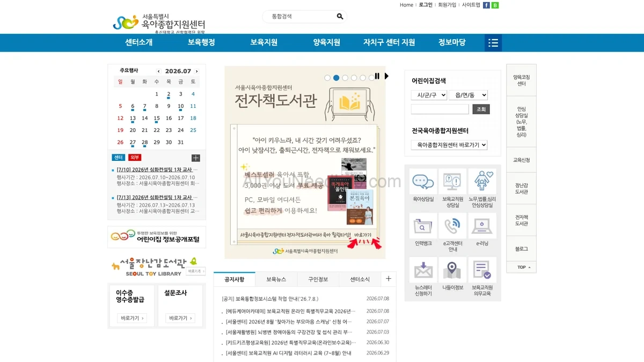Click the 조회 search button
The width and height of the screenshot is (644, 362).
pyautogui.click(x=481, y=109)
